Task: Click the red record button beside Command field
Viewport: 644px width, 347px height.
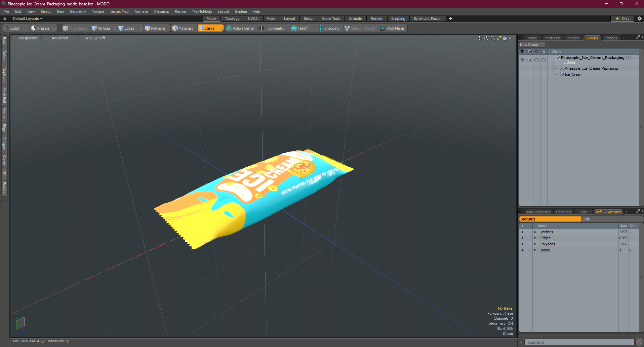Action: [x=639, y=342]
